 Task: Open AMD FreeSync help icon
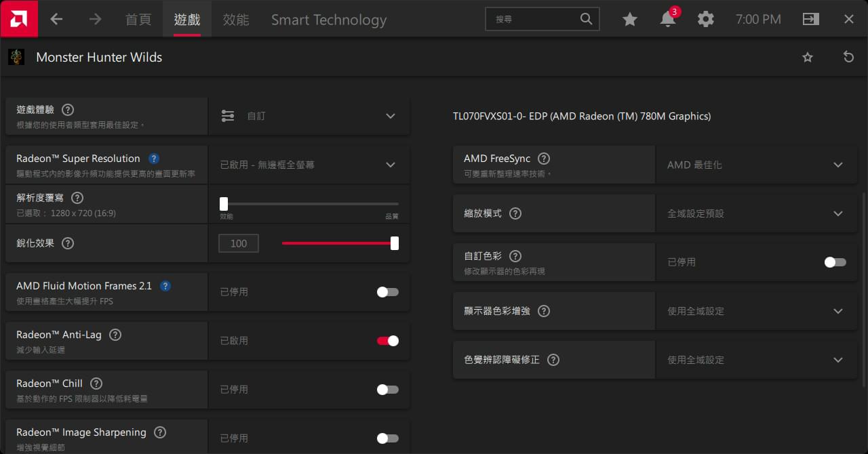544,159
